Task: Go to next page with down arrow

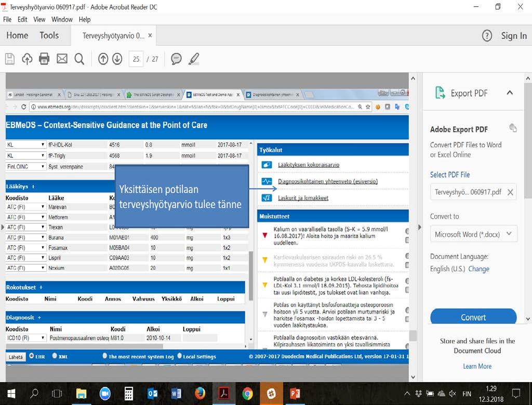Action: pos(117,59)
